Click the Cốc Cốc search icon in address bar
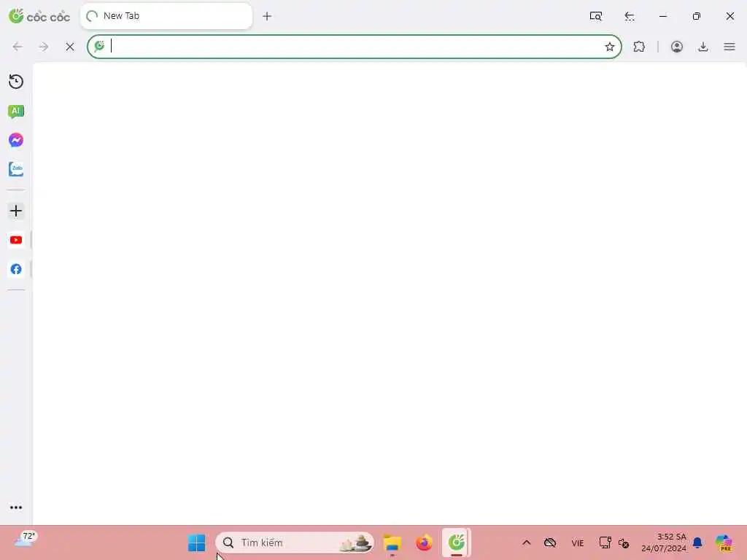The height and width of the screenshot is (560, 747). (99, 46)
